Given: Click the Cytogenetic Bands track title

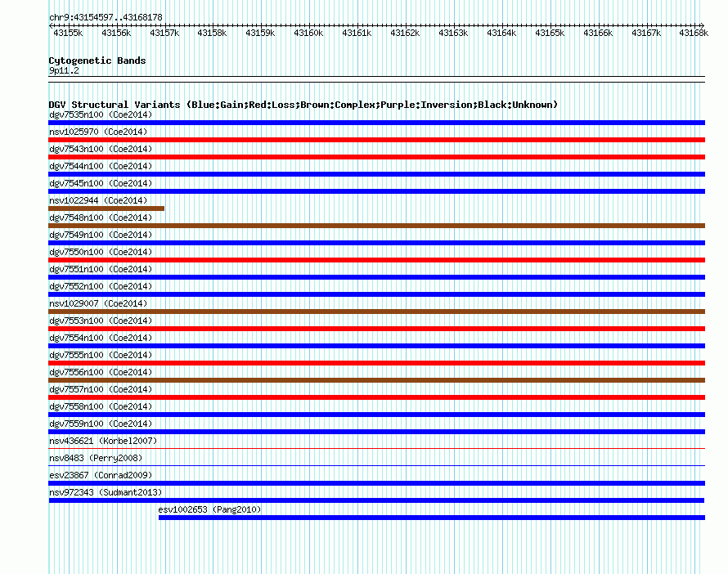Looking at the screenshot, I should pos(97,61).
